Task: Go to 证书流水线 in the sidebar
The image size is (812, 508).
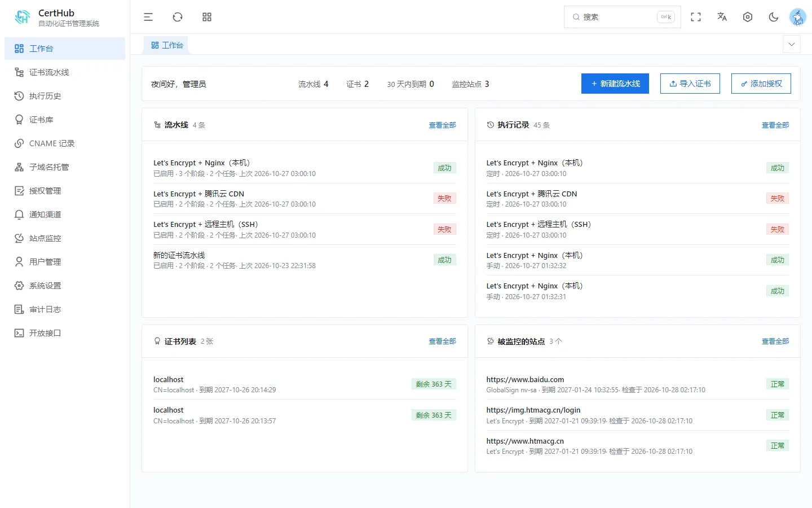Action: (x=65, y=72)
